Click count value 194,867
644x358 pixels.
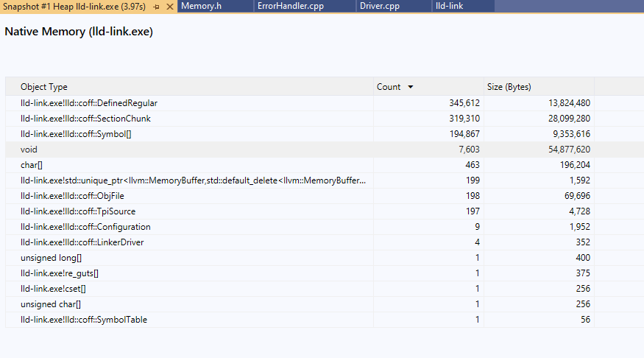464,134
